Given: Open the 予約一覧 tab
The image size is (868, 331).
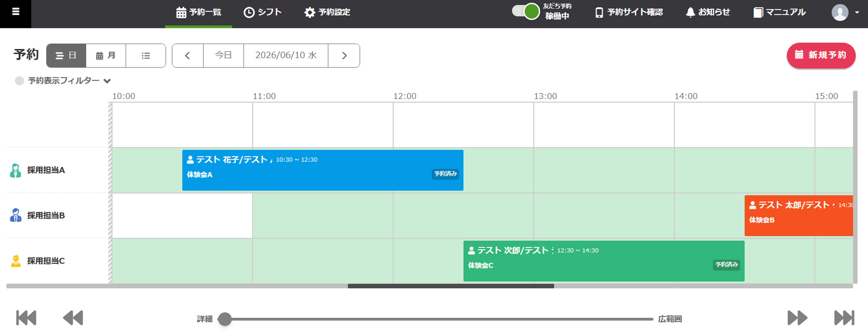Looking at the screenshot, I should click(x=198, y=13).
